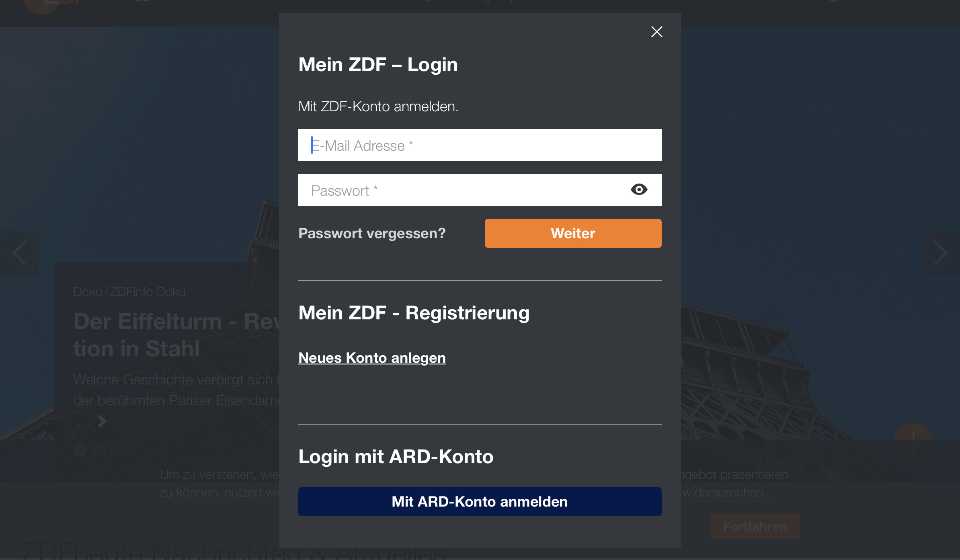The width and height of the screenshot is (960, 560).
Task: Expand the Eiffelturm teaser description with the chevron
Action: pyautogui.click(x=101, y=421)
